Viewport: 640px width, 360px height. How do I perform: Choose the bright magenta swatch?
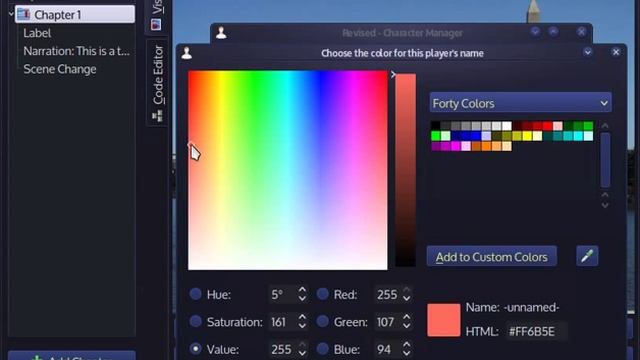coord(456,146)
